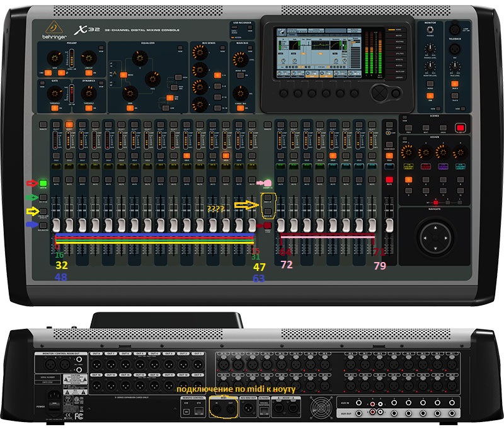Click the Scenes UNDO button
Screen dimensions: 504x434
click(443, 128)
